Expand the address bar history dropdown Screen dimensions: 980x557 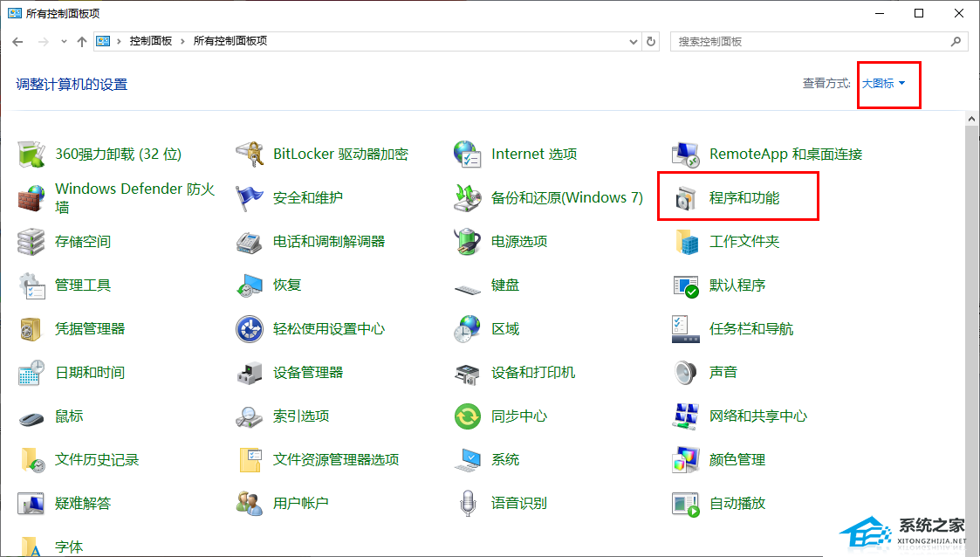click(x=634, y=42)
